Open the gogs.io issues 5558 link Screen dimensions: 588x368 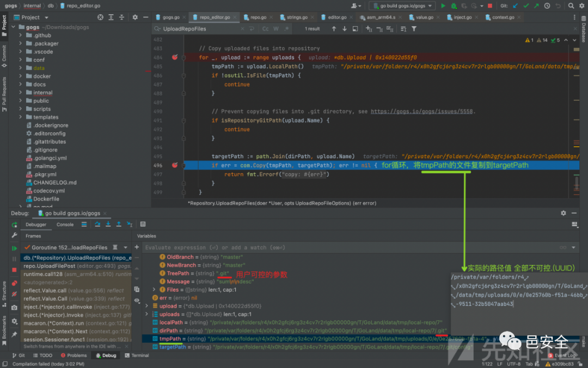tap(422, 111)
